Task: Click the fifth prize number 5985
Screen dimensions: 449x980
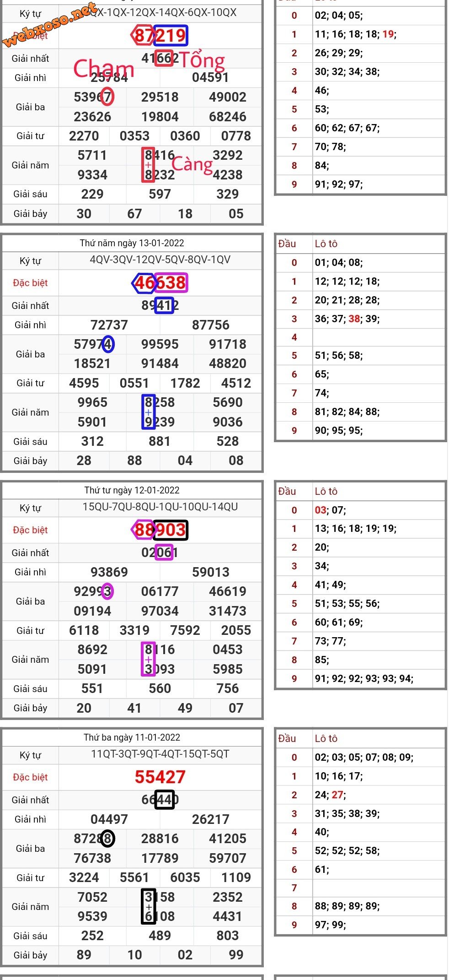Action: [x=228, y=669]
